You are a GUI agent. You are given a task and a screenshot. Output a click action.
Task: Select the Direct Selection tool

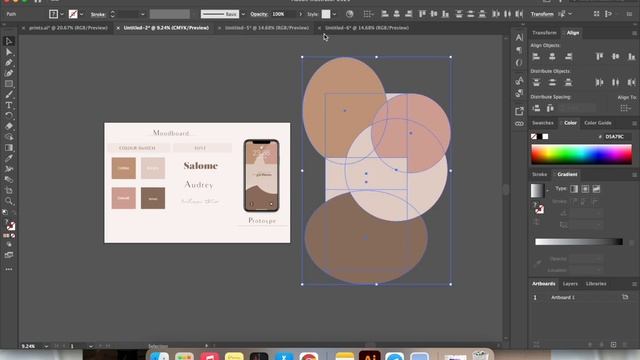pyautogui.click(x=9, y=52)
